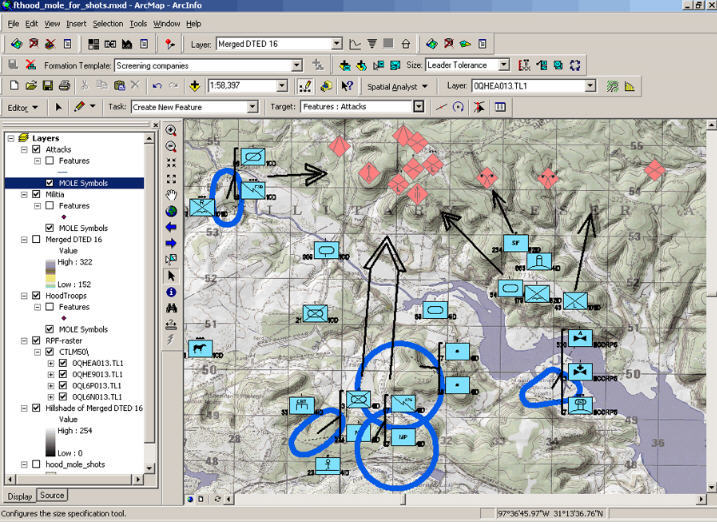Click the Fixed Zoom In icon
The image size is (717, 524).
click(171, 163)
